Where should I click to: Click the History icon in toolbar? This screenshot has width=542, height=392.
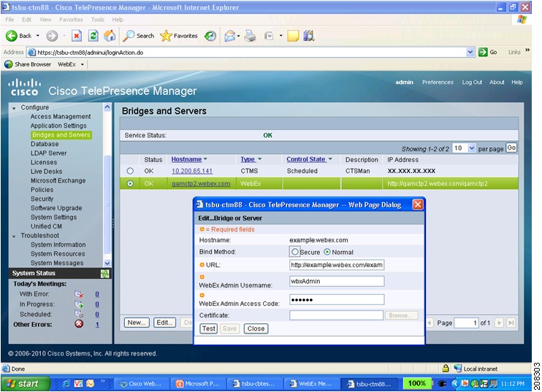click(x=210, y=36)
